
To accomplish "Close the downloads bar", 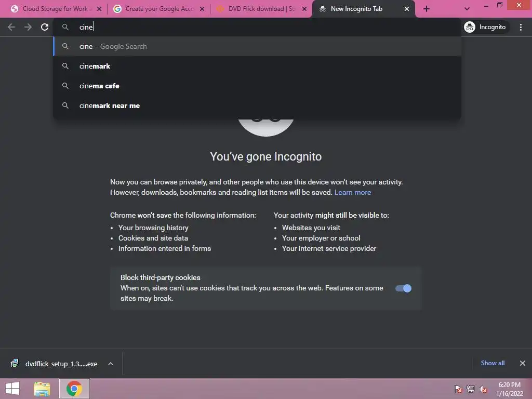I will tap(523, 363).
